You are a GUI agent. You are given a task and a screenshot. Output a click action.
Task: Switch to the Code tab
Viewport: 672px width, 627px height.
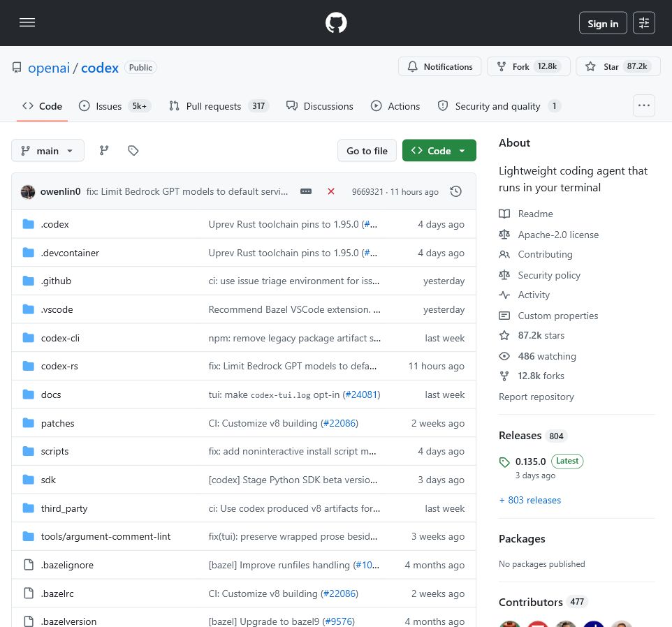click(x=42, y=106)
